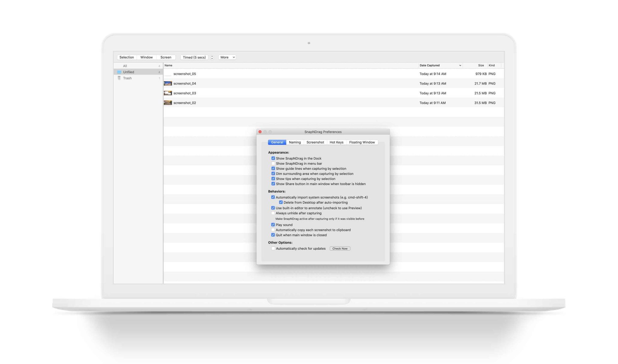618x364 pixels.
Task: Expand the More capture options dropdown
Action: (227, 57)
